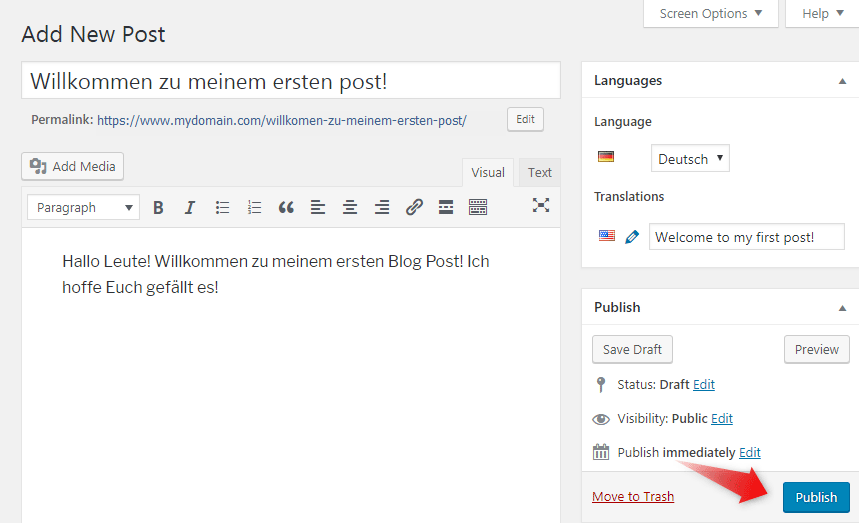Apply italic formatting to text

pos(190,208)
